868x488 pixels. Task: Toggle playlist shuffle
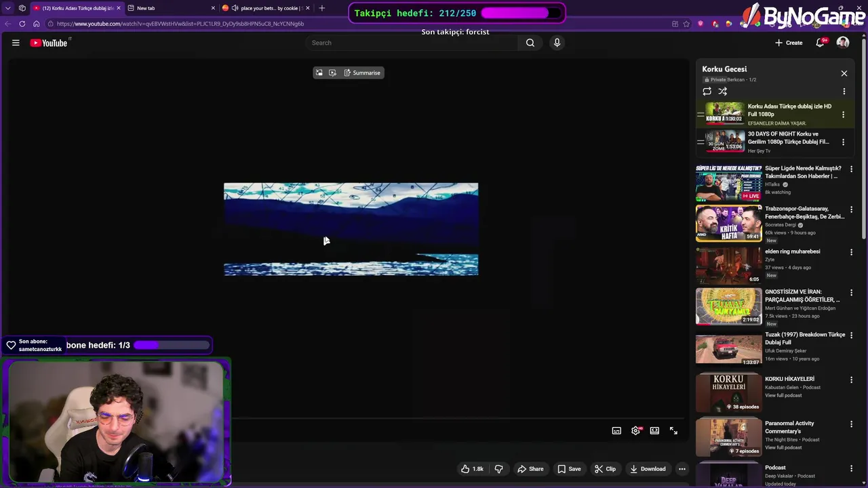[723, 91]
